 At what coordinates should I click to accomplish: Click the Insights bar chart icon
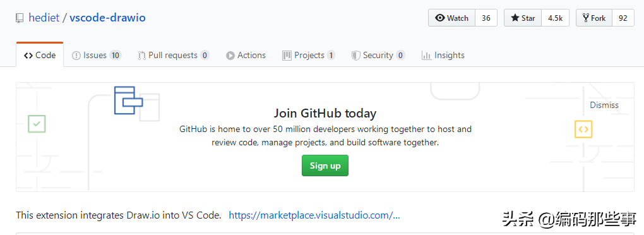(x=426, y=56)
